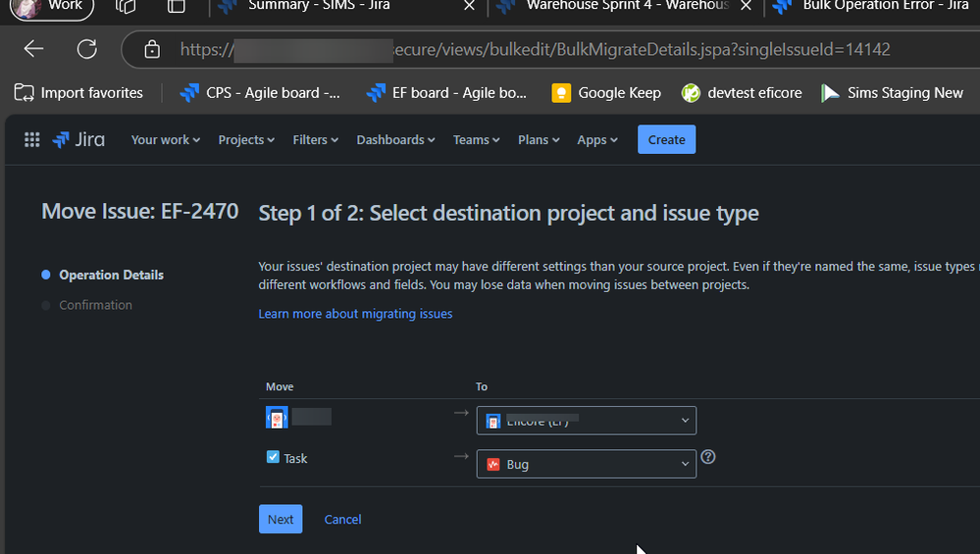Screen dimensions: 980x554
Task: Open the workspaces icon next to profile
Action: [125, 6]
